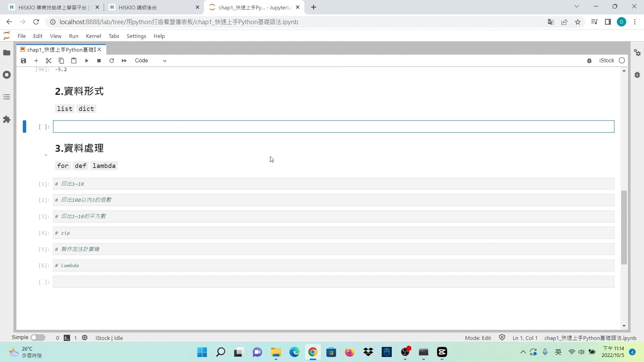Image resolution: width=644 pixels, height=362 pixels.
Task: Open the file browser sidebar folder icon
Action: pyautogui.click(x=7, y=53)
